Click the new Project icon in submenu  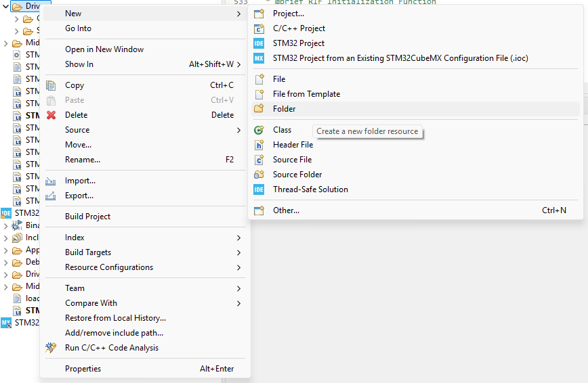(259, 14)
